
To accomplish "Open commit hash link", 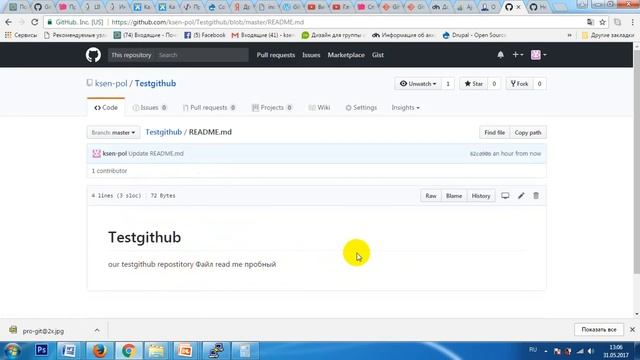I will click(x=480, y=154).
